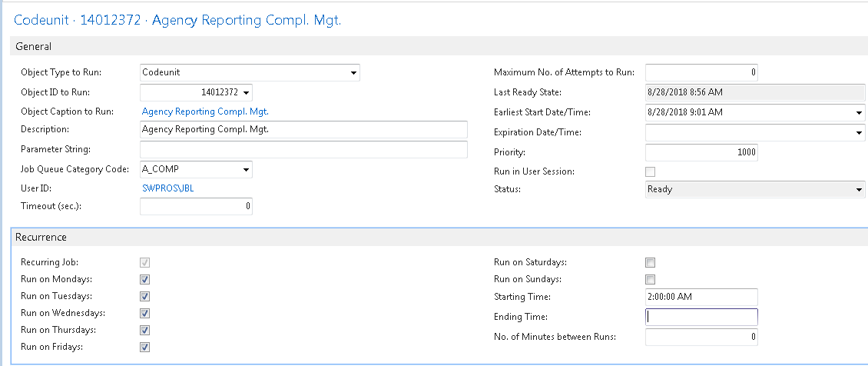Click the Starting Time field

(701, 297)
